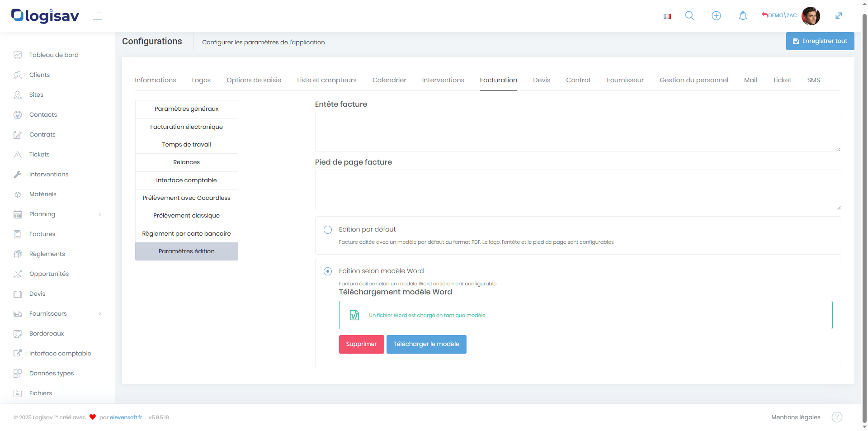Expand the Fournisseurs sidebar submenu arrow
The width and height of the screenshot is (868, 431).
[x=100, y=314]
